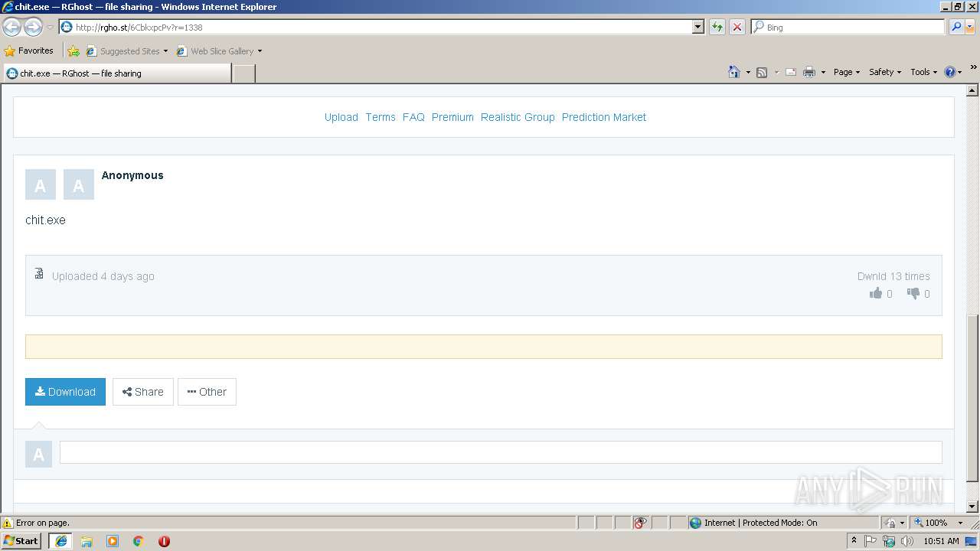Click the Realistic Group link

(518, 117)
